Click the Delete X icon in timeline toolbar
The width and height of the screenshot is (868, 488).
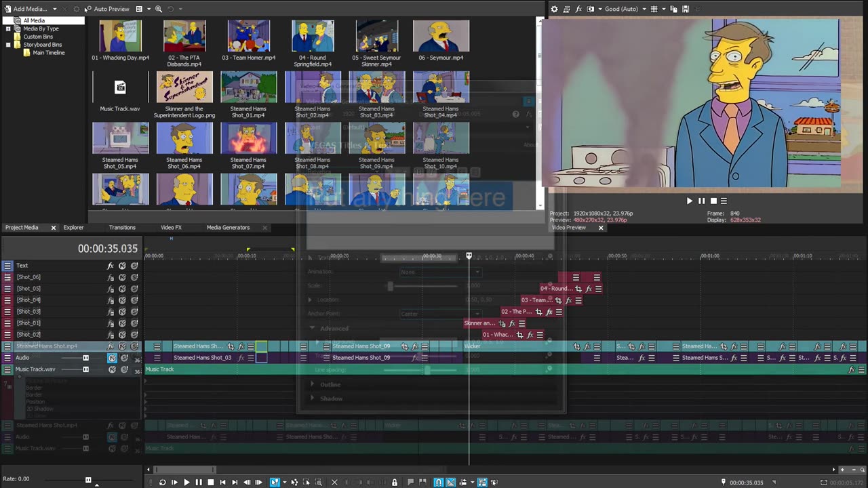coord(334,483)
